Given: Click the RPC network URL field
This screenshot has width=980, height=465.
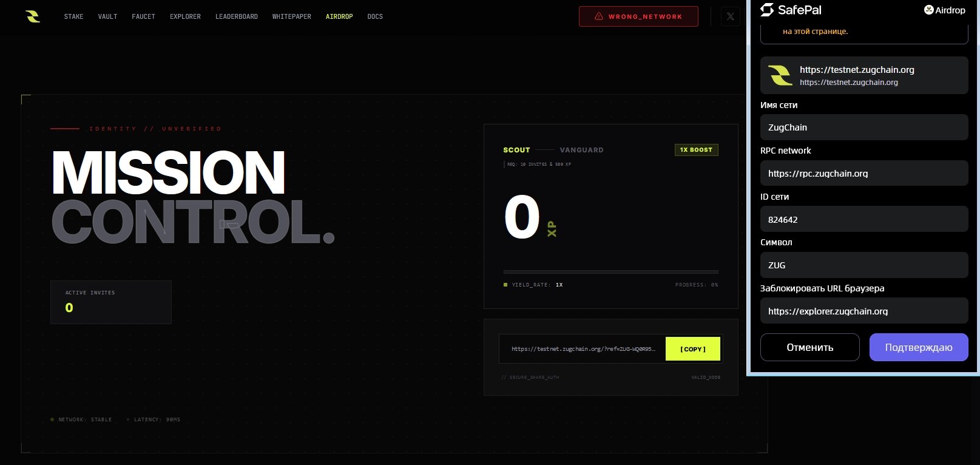Looking at the screenshot, I should (x=863, y=174).
